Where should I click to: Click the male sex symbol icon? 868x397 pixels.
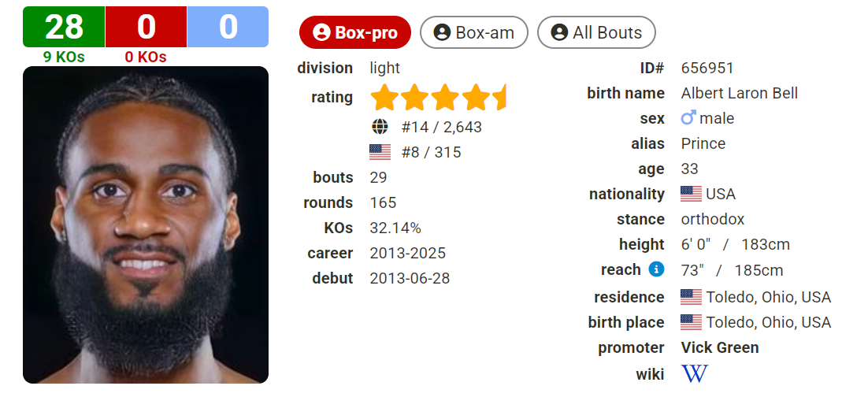[688, 118]
